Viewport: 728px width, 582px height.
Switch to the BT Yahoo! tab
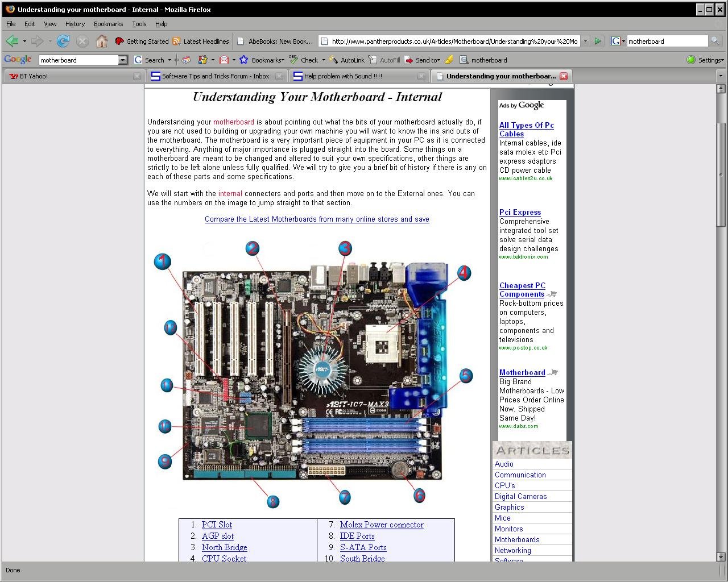[x=74, y=76]
